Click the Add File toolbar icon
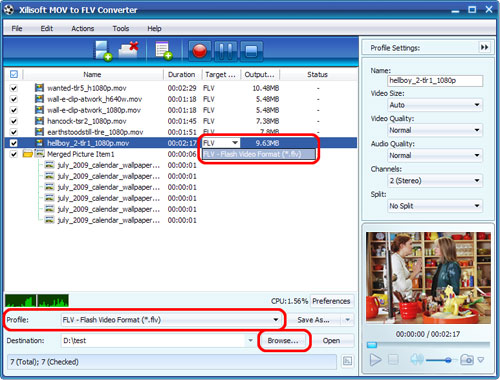This screenshot has height=380, width=500. click(103, 51)
